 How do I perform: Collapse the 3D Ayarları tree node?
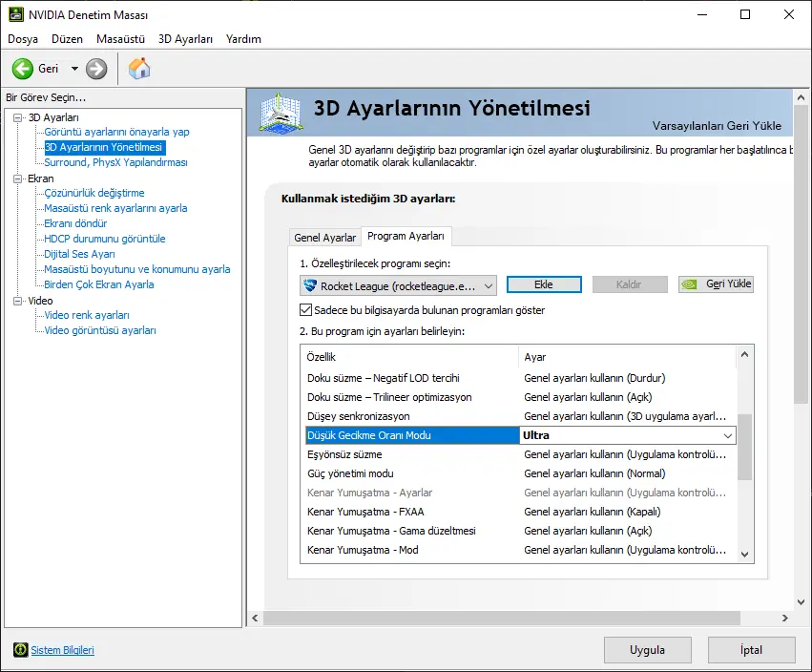pyautogui.click(x=17, y=117)
